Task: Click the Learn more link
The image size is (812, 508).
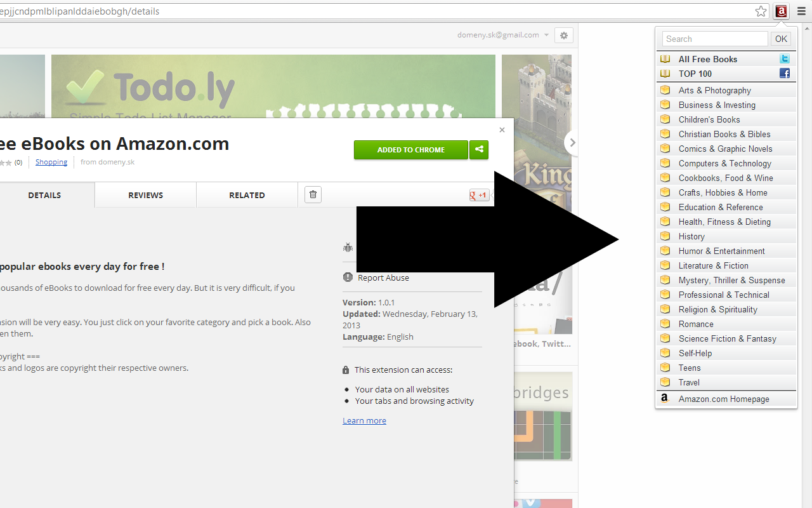Action: click(364, 420)
